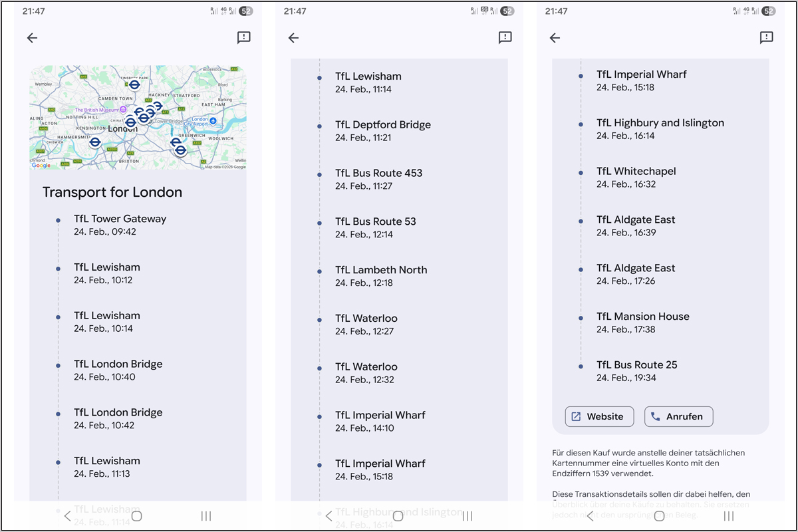798x532 pixels.
Task: Open the Website button
Action: click(599, 417)
